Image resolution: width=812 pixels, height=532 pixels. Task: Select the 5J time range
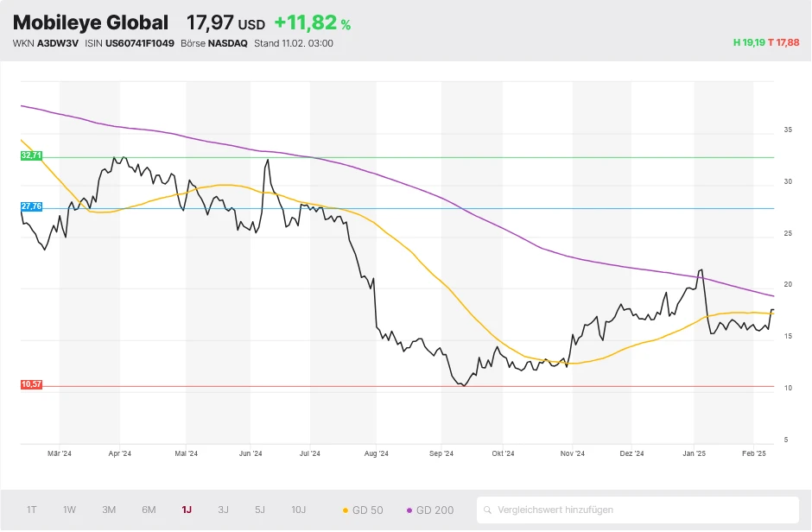(260, 510)
